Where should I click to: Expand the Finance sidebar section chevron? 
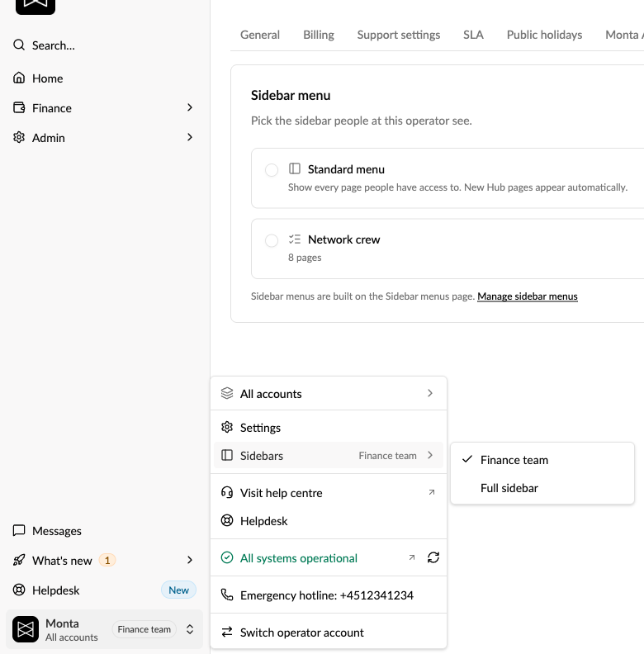click(190, 107)
